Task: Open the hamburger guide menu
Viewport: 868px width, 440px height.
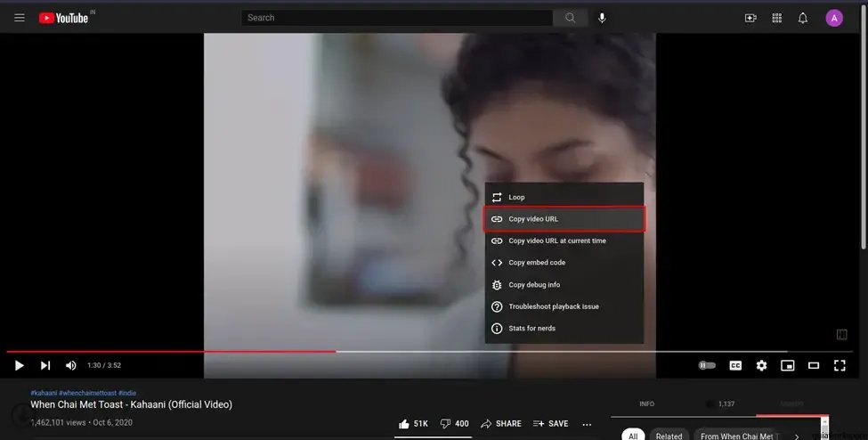Action: click(x=20, y=18)
